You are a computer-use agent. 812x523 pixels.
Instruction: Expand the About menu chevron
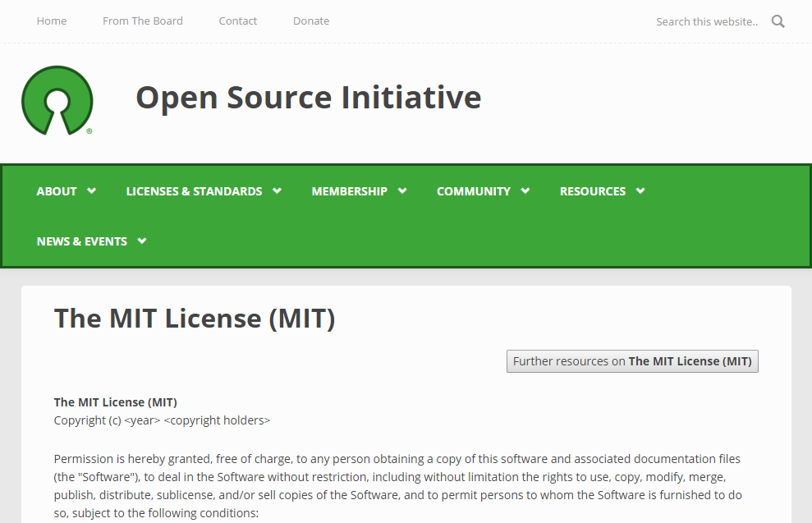(x=92, y=190)
